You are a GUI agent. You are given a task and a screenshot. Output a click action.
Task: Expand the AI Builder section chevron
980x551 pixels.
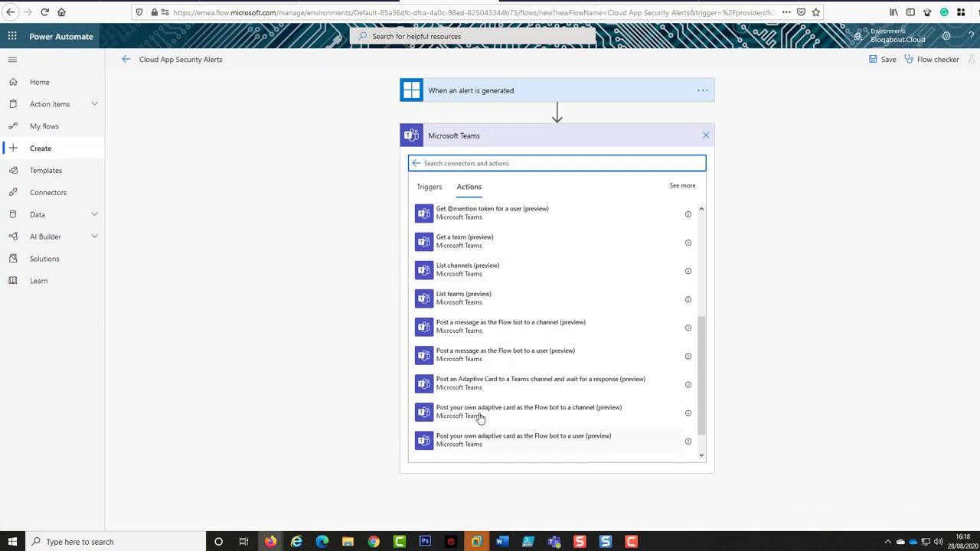[94, 236]
